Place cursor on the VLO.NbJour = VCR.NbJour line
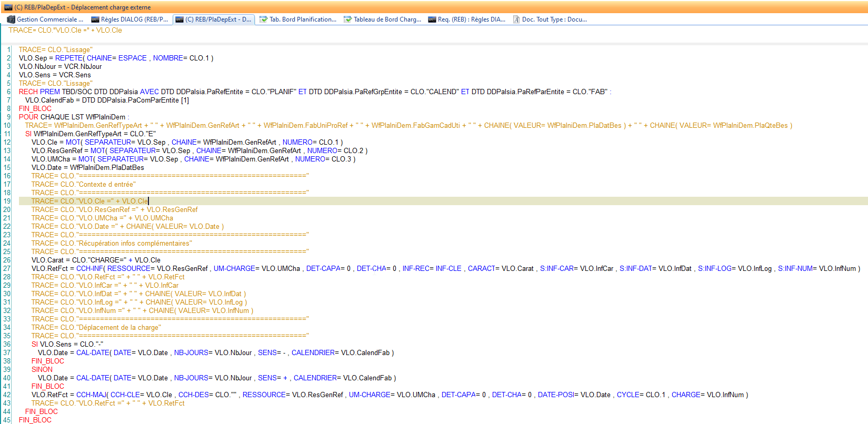This screenshot has width=868, height=424. [x=60, y=66]
